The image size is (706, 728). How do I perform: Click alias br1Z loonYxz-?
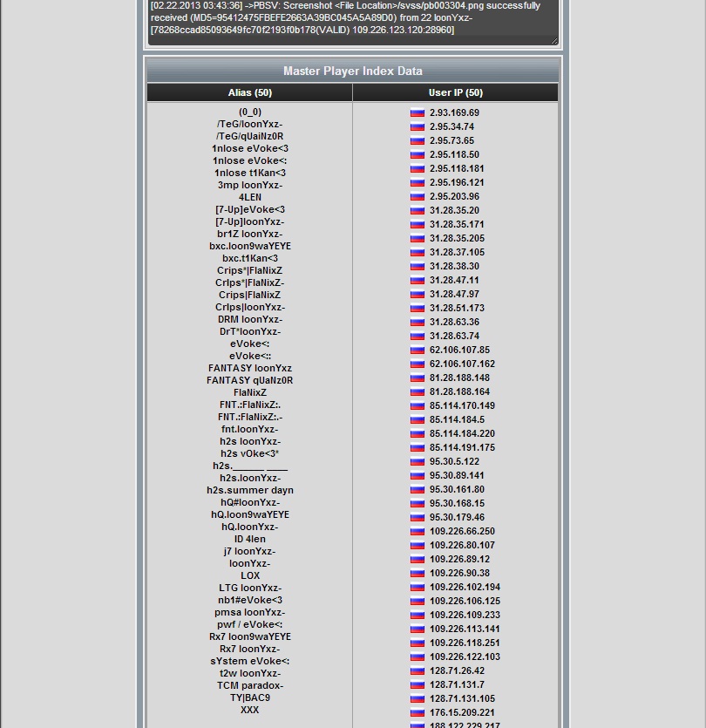pyautogui.click(x=250, y=234)
